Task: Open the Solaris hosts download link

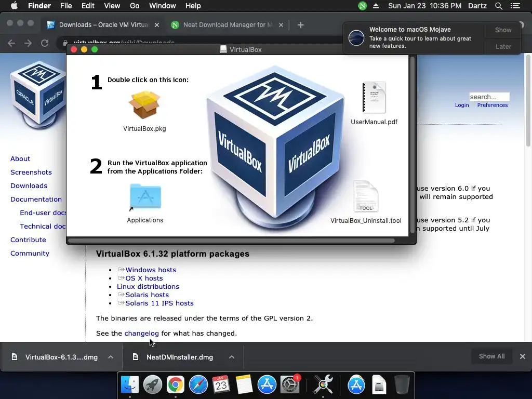Action: click(x=147, y=295)
